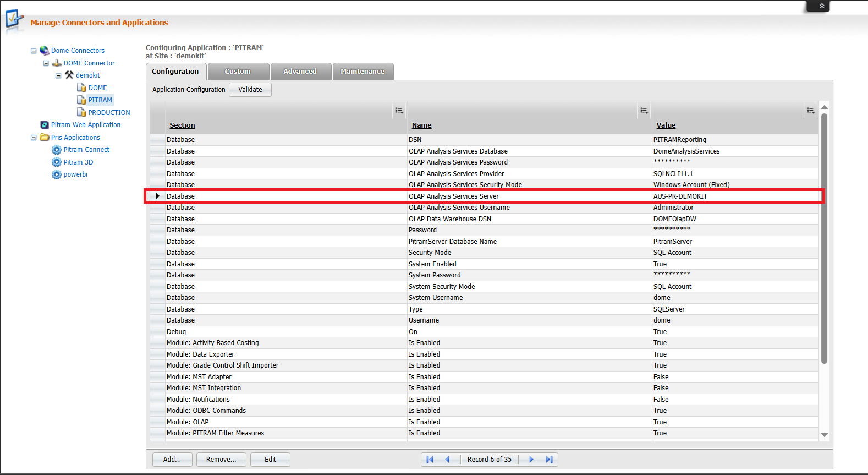The image size is (868, 475).
Task: Select the Pitram Connect gear icon
Action: (57, 150)
